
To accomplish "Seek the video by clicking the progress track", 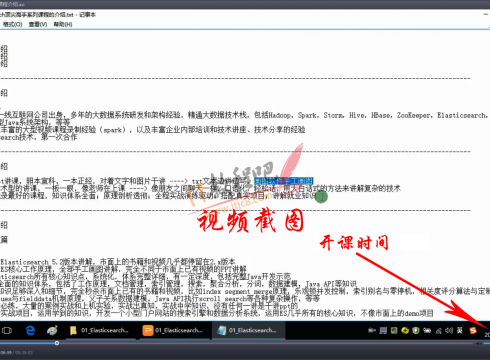I will (x=236, y=343).
